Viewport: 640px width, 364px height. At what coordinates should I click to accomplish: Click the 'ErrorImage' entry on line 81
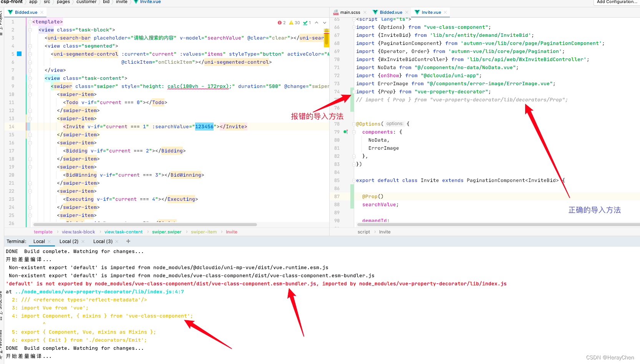tap(383, 148)
